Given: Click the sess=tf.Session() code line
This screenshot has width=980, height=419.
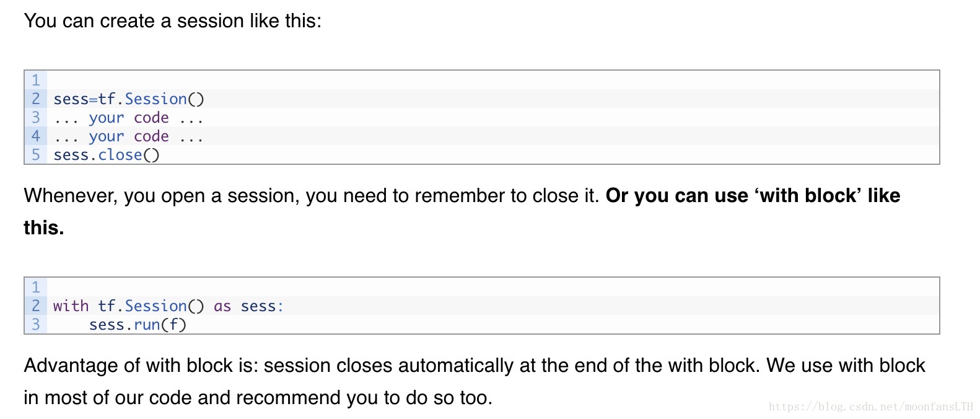Looking at the screenshot, I should pos(129,99).
